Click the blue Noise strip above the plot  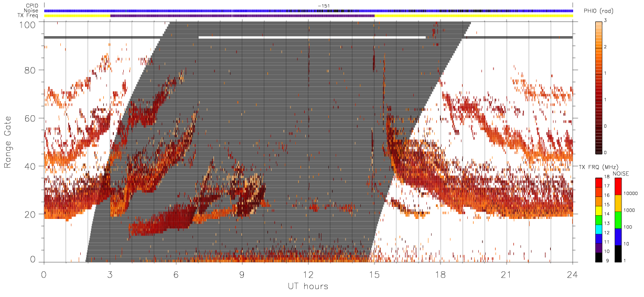point(308,10)
